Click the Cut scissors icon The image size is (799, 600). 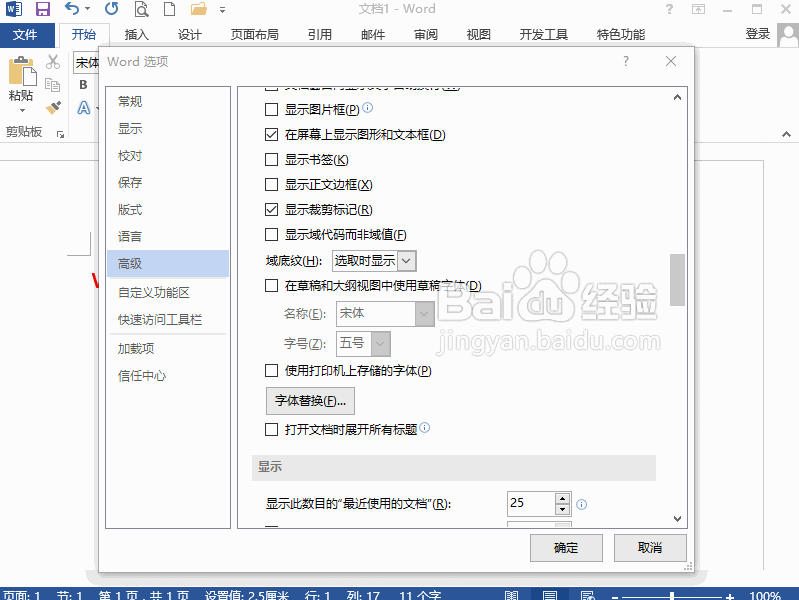pyautogui.click(x=53, y=62)
